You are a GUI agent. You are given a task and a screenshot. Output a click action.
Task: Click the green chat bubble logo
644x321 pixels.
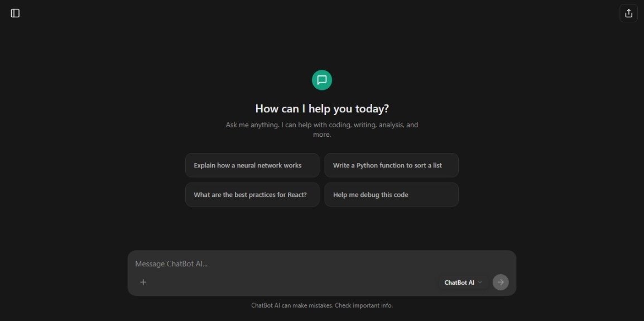322,80
